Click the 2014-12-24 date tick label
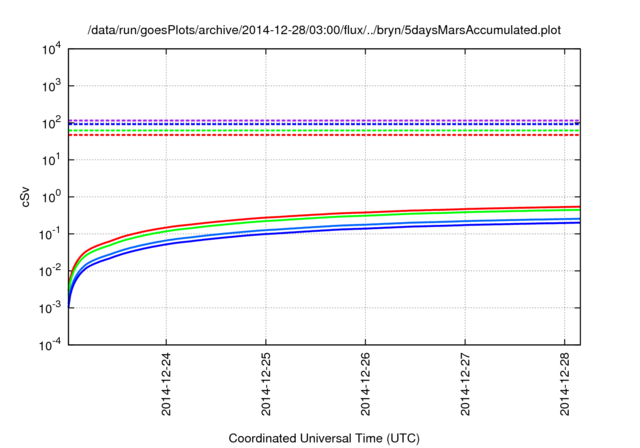The width and height of the screenshot is (640, 448). [166, 384]
